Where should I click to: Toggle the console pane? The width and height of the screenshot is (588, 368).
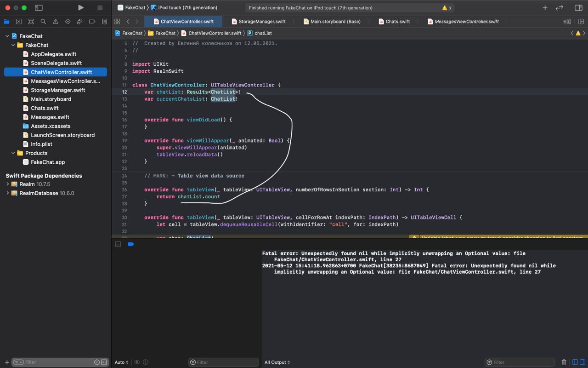(582, 362)
